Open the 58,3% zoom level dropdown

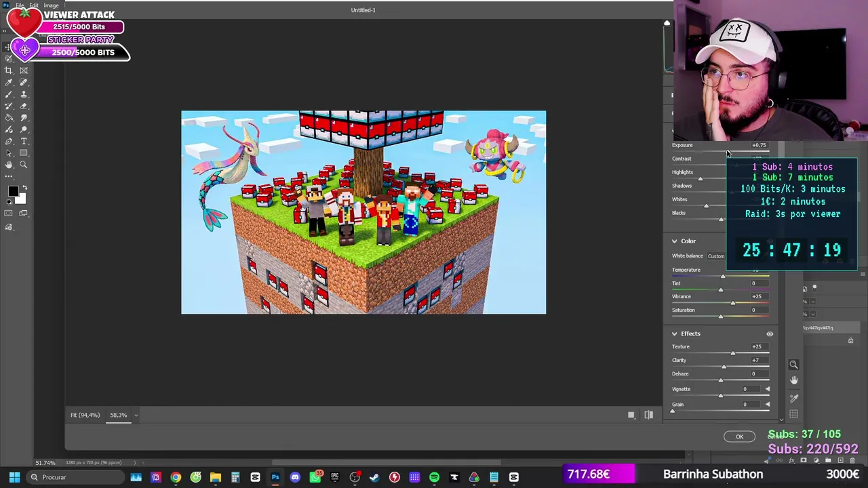pyautogui.click(x=136, y=415)
